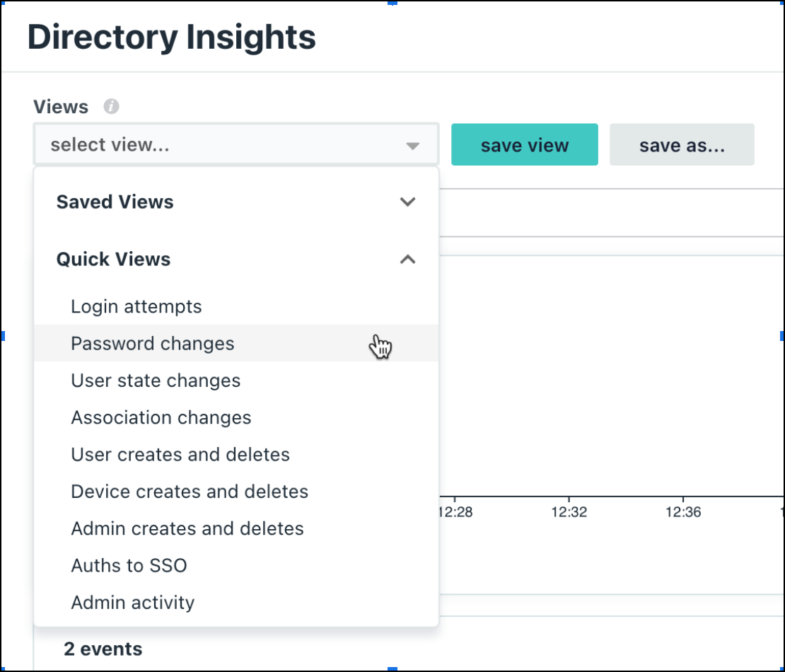Click the dropdown arrow in select view
Image resolution: width=785 pixels, height=672 pixels.
[412, 146]
